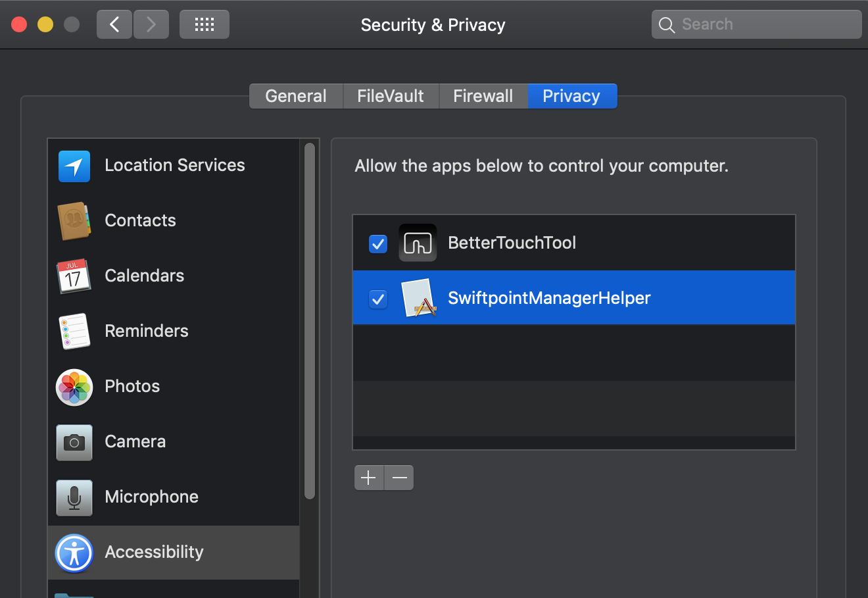Select the SwiftpointManagerHelper name text
The height and width of the screenshot is (598, 868).
pyautogui.click(x=550, y=298)
